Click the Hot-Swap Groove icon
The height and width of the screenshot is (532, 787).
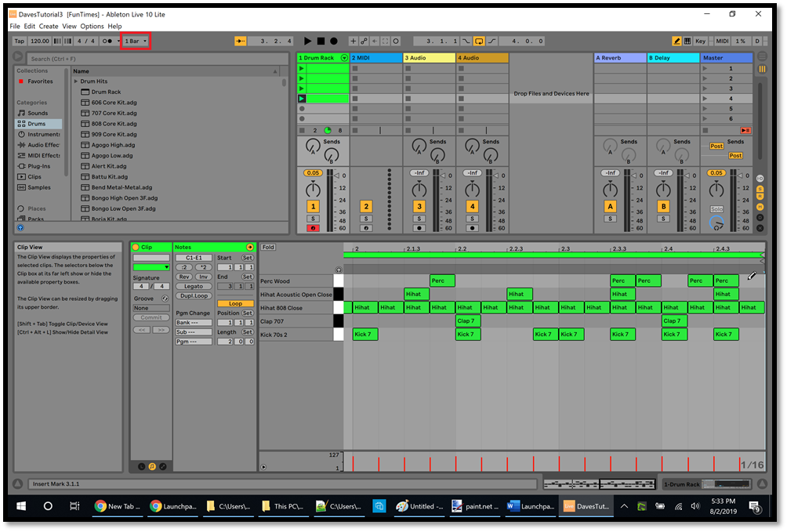(165, 298)
